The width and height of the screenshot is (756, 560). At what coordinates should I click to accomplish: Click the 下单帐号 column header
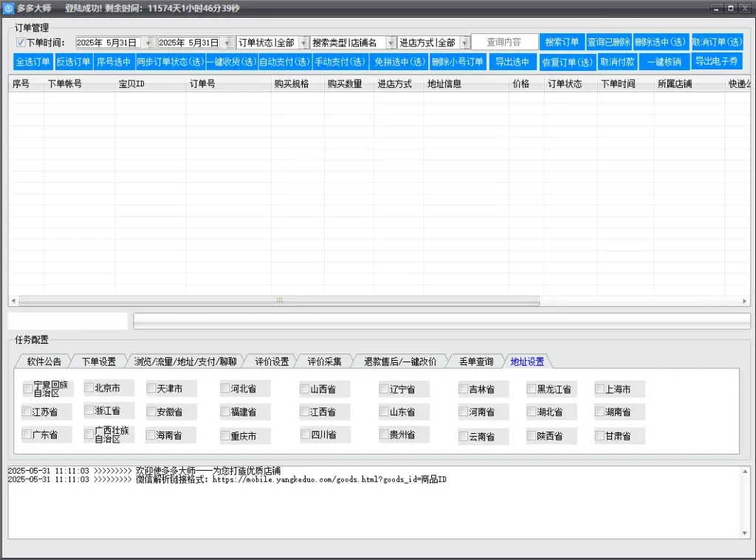click(80, 84)
